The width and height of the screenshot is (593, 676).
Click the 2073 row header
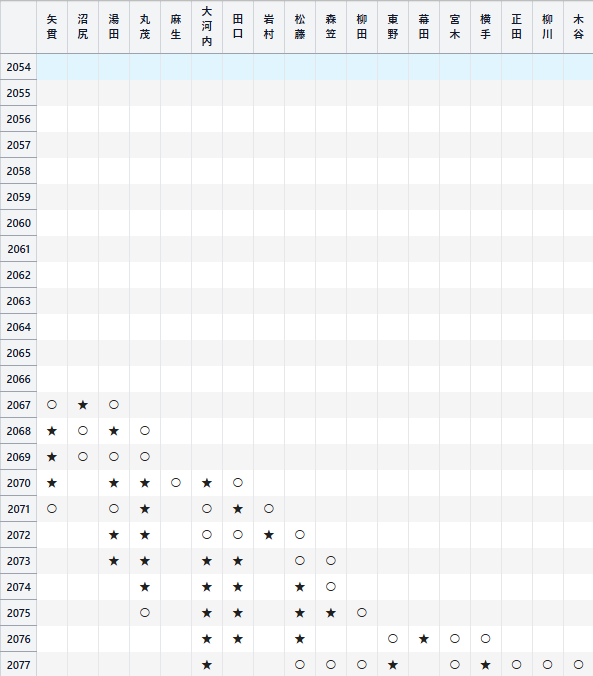[19, 561]
